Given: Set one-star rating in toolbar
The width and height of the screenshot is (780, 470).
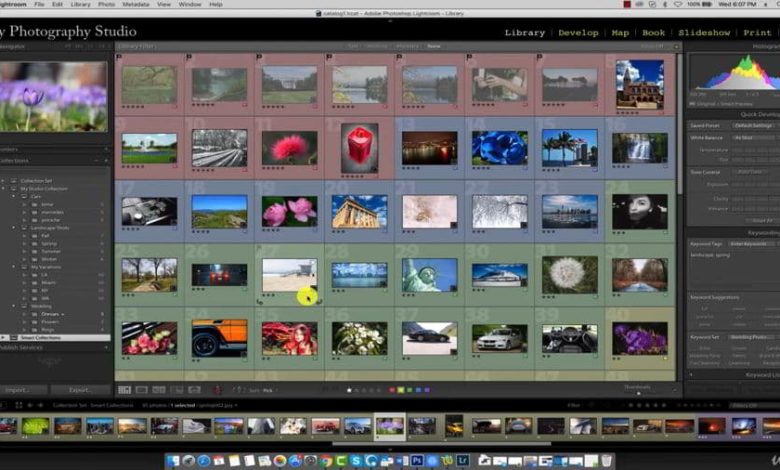Looking at the screenshot, I should [x=349, y=390].
